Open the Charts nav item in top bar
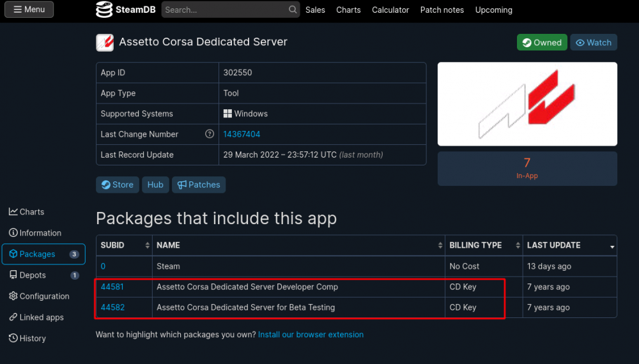 [348, 10]
